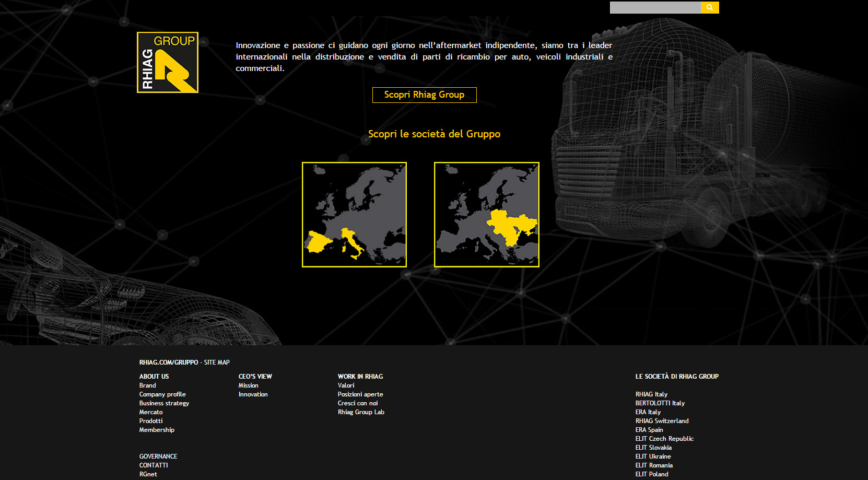
Task: Click the yellow search magnifier icon
Action: click(x=710, y=7)
